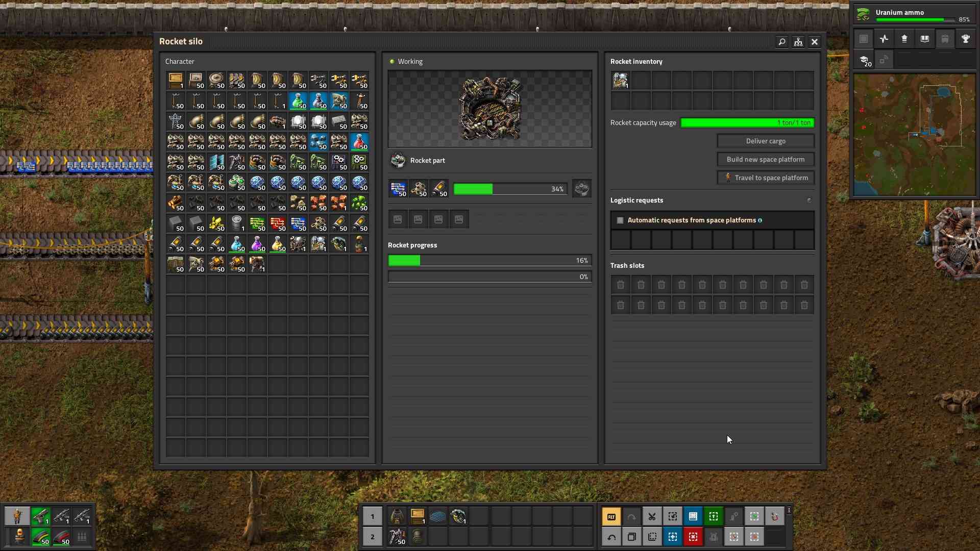Open the achievements trophy icon
Screen dimensions: 980x551
965,39
